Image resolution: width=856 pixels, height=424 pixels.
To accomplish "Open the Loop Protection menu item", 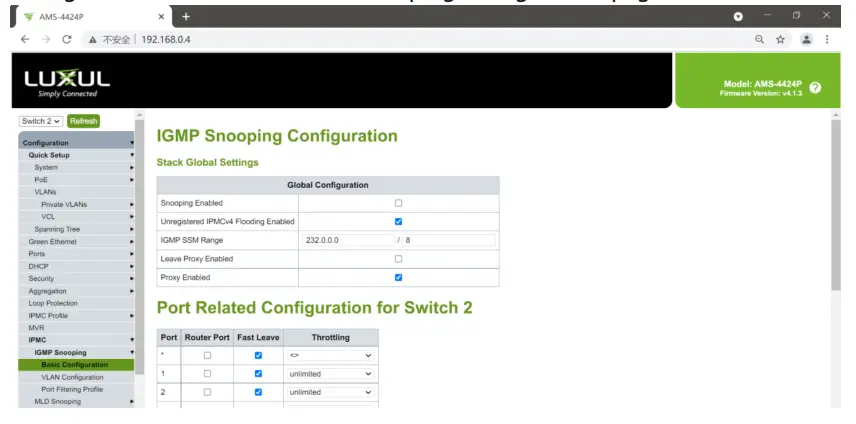I will point(76,303).
